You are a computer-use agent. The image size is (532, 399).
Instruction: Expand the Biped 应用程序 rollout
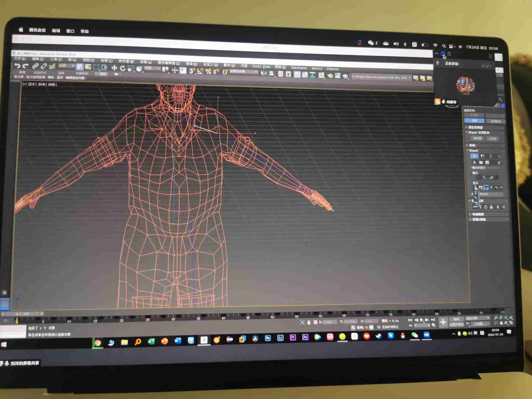[485, 132]
